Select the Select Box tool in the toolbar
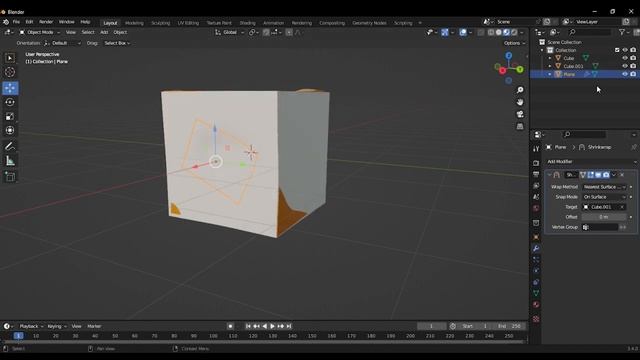The height and width of the screenshot is (360, 640). [10, 58]
